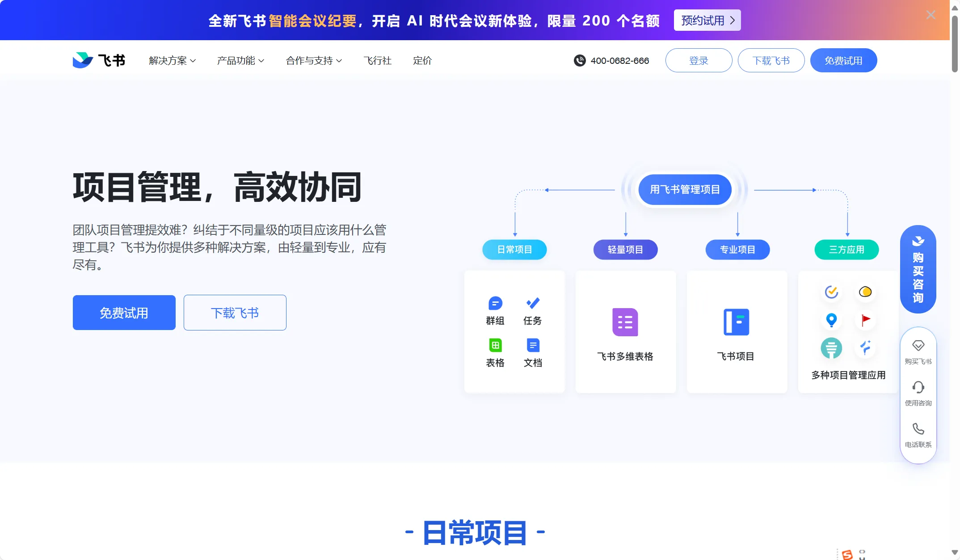Click the yellow circle third-party app icon
The height and width of the screenshot is (560, 960).
(865, 292)
